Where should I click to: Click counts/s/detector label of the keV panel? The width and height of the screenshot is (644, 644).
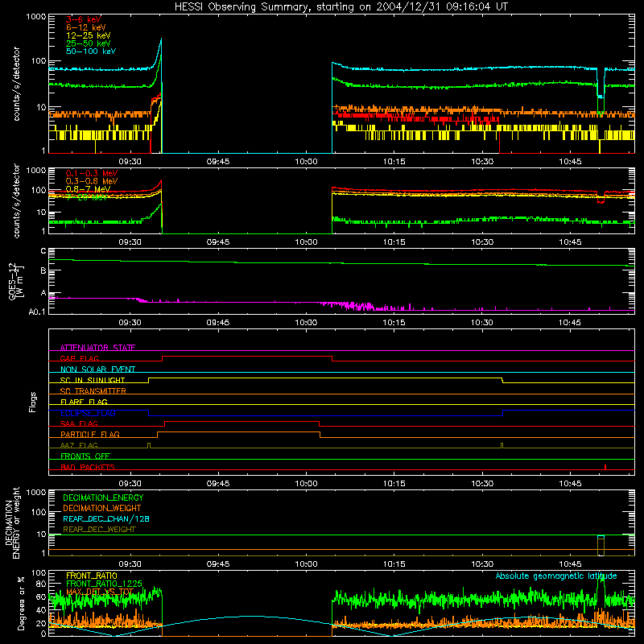point(16,84)
